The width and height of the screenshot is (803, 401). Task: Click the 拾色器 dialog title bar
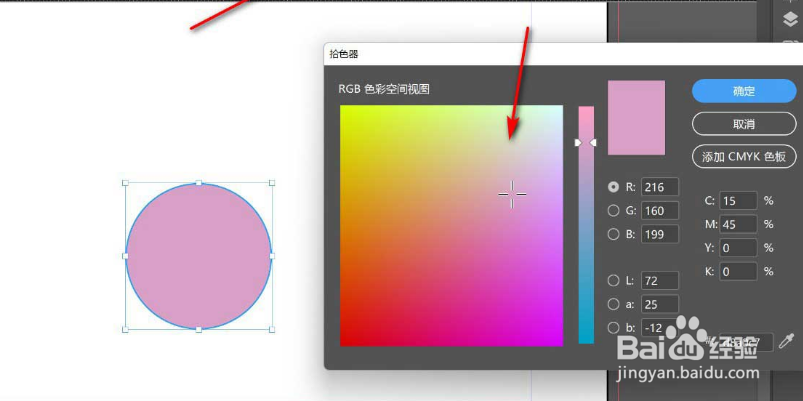click(x=563, y=54)
